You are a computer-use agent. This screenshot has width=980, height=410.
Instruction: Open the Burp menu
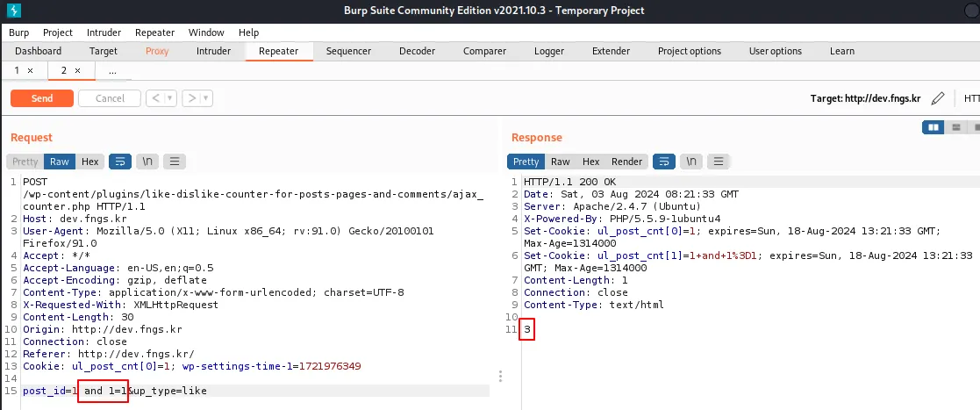[x=18, y=32]
